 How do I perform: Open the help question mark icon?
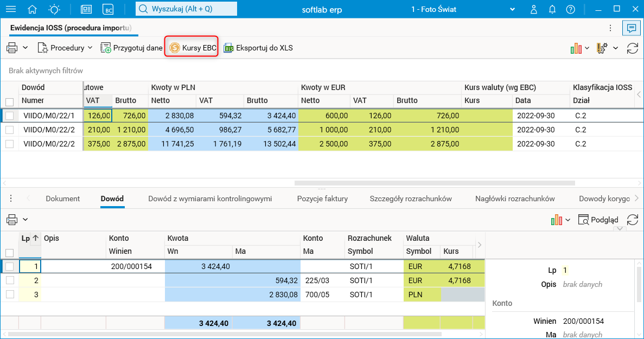[x=570, y=9]
